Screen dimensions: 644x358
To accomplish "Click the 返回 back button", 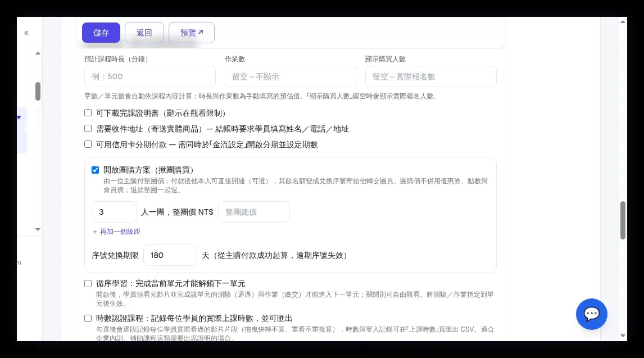I will pyautogui.click(x=144, y=33).
